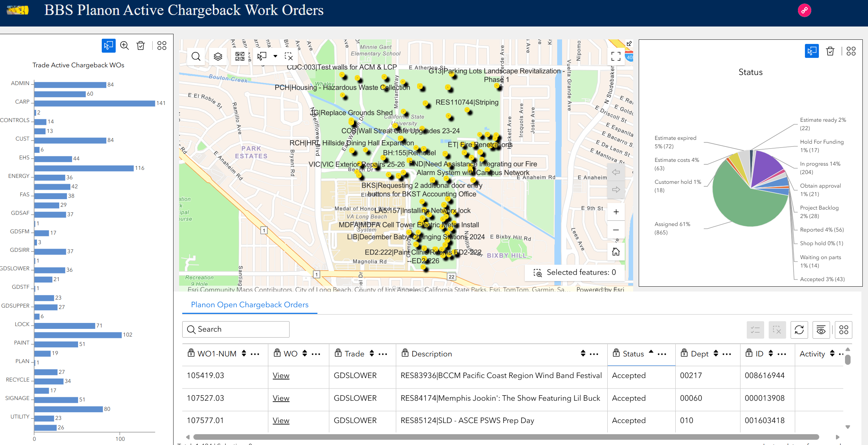This screenshot has width=868, height=445.
Task: Zoom in on the map
Action: click(616, 212)
